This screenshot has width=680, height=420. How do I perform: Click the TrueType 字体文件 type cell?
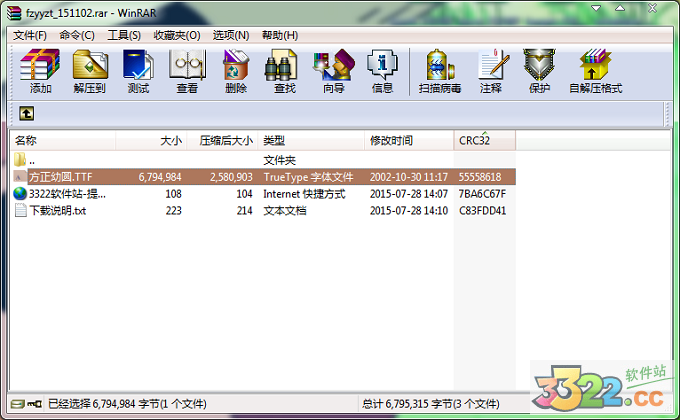click(308, 177)
